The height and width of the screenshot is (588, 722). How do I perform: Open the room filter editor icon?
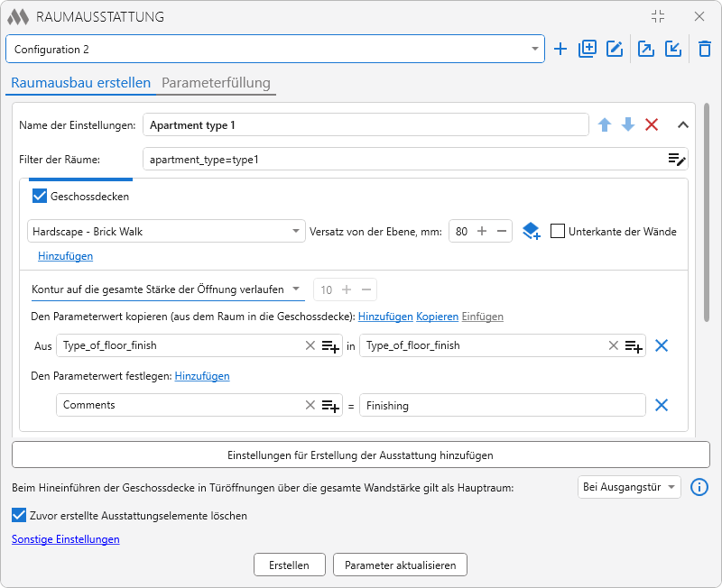677,160
